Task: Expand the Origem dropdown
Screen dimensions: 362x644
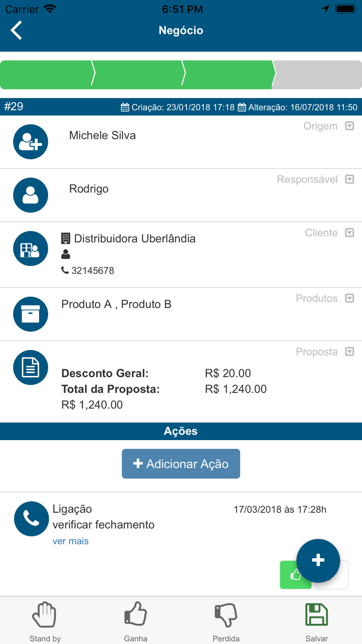Action: [349, 126]
